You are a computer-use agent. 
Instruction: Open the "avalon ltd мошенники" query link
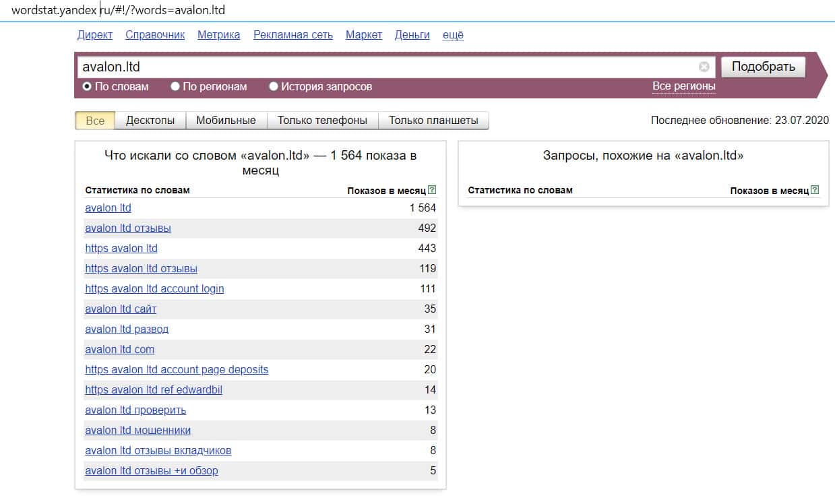pos(137,430)
